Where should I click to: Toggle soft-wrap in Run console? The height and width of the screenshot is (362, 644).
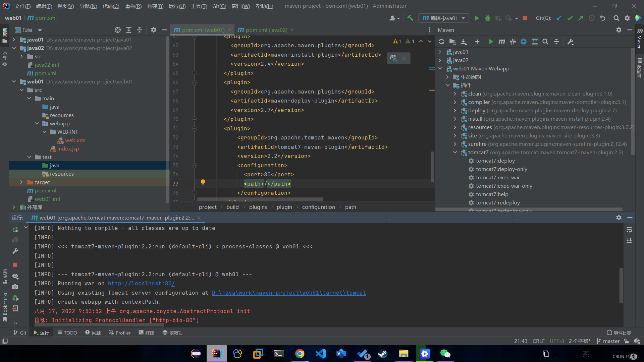pyautogui.click(x=629, y=230)
